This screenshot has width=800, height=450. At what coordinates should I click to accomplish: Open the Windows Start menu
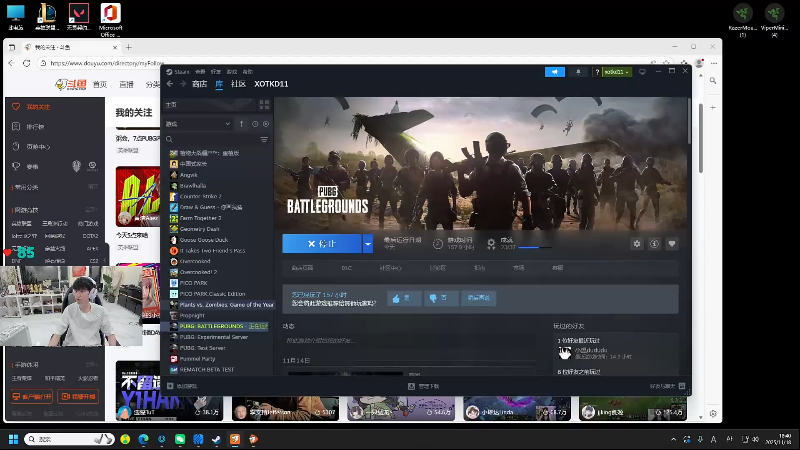coord(14,439)
